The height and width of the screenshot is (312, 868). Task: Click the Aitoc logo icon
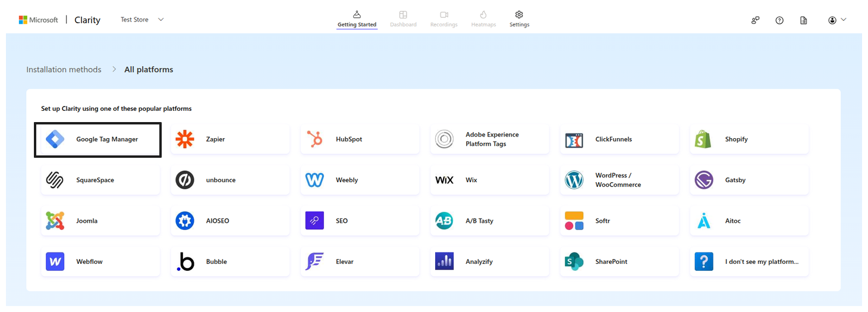click(704, 221)
